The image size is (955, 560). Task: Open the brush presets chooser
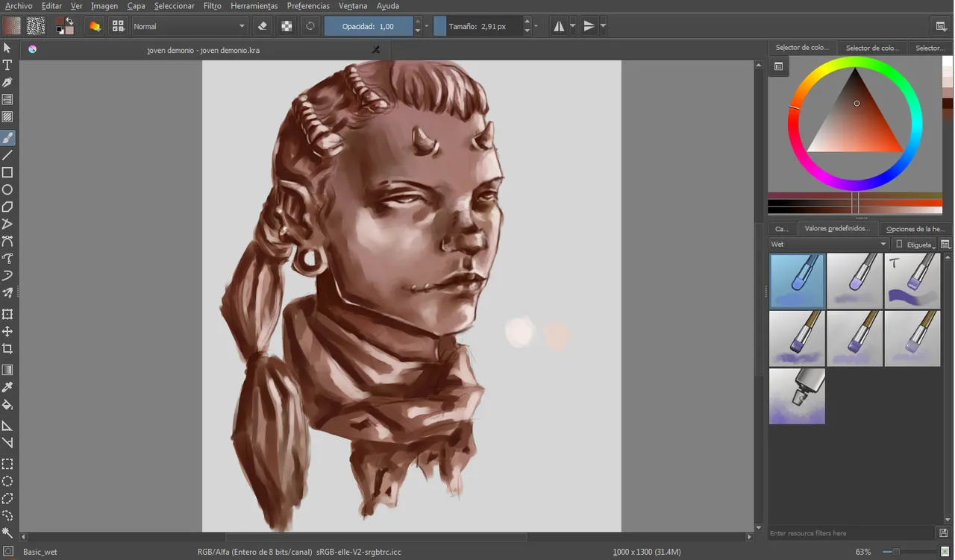tap(117, 26)
